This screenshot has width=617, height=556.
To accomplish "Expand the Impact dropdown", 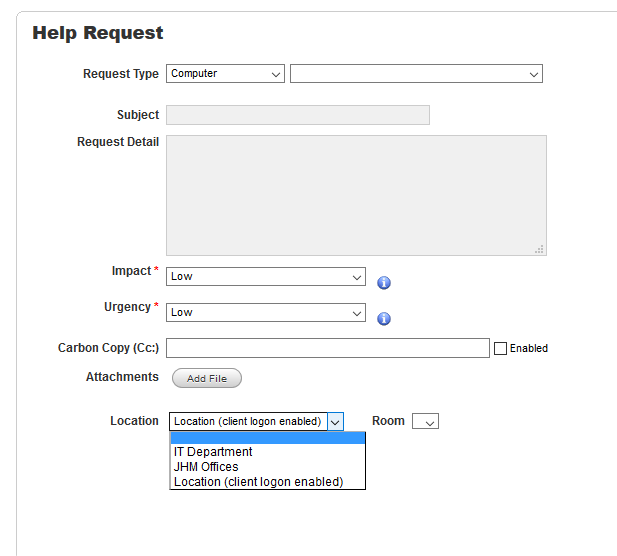I will pyautogui.click(x=266, y=277).
